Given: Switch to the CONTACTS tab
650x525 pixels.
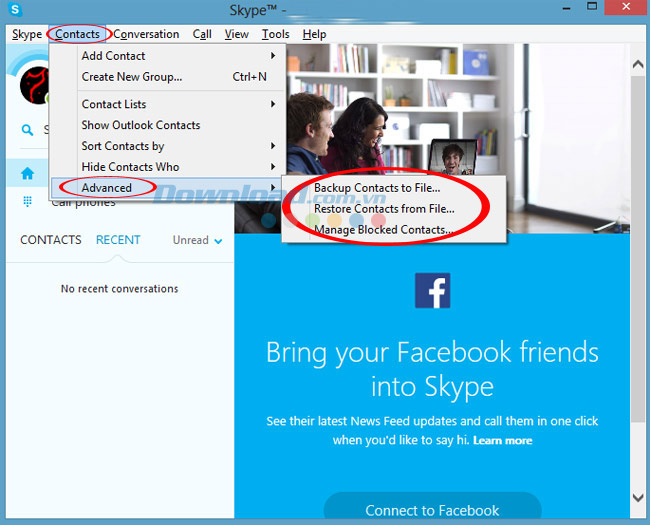Looking at the screenshot, I should (51, 240).
